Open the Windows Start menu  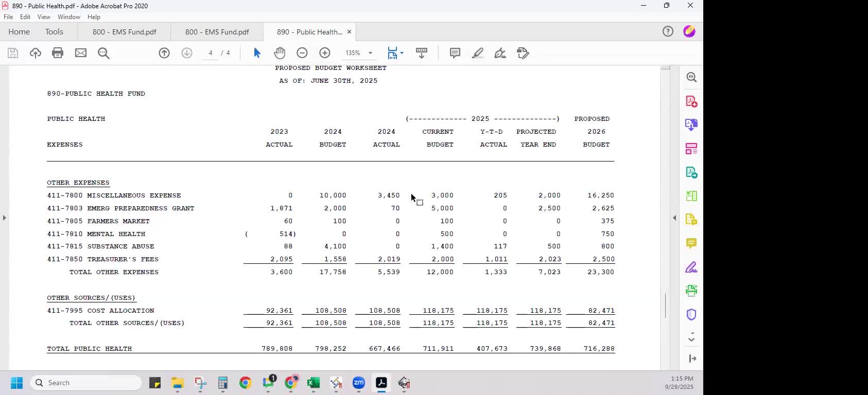coord(16,383)
